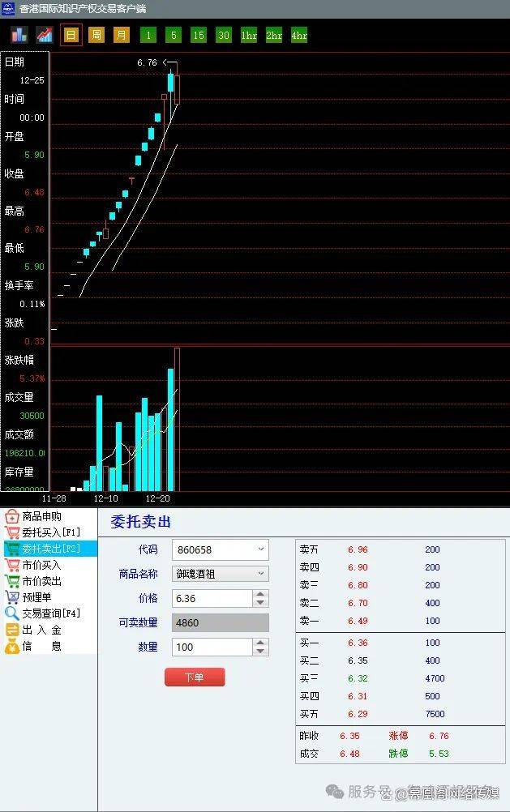Select 卖二 price 6.70

pos(358,603)
